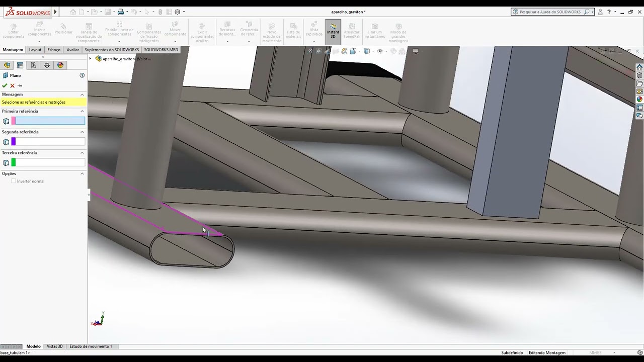
Task: Switch to the Layout ribbon tab
Action: [x=35, y=50]
